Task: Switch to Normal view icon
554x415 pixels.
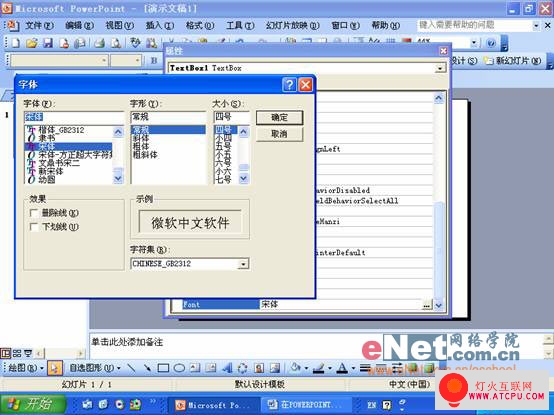Action: (6, 353)
